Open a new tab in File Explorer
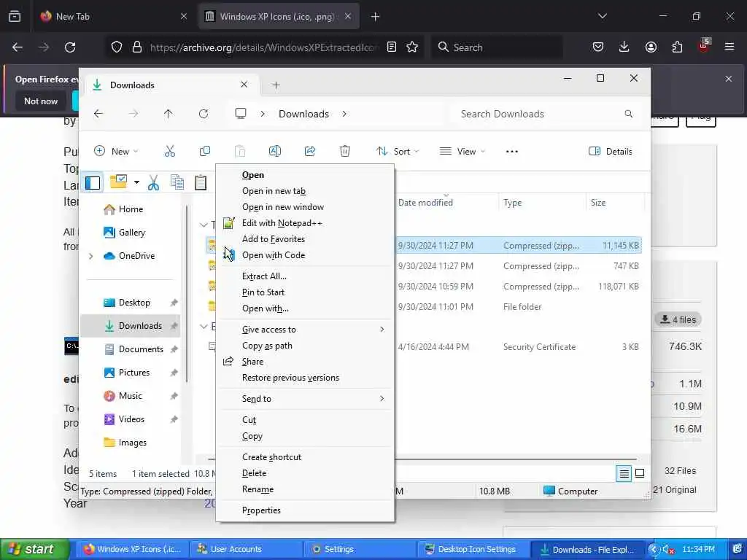This screenshot has height=560, width=747. coord(276,85)
